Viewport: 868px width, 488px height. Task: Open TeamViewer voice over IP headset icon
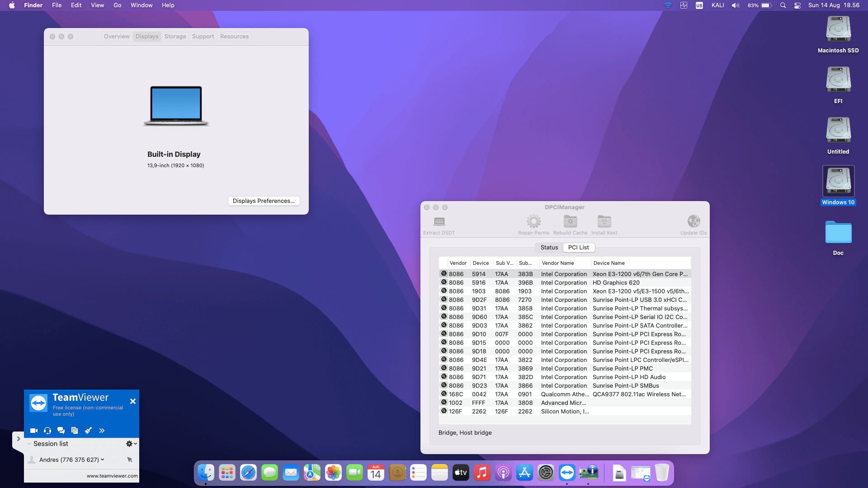47,431
